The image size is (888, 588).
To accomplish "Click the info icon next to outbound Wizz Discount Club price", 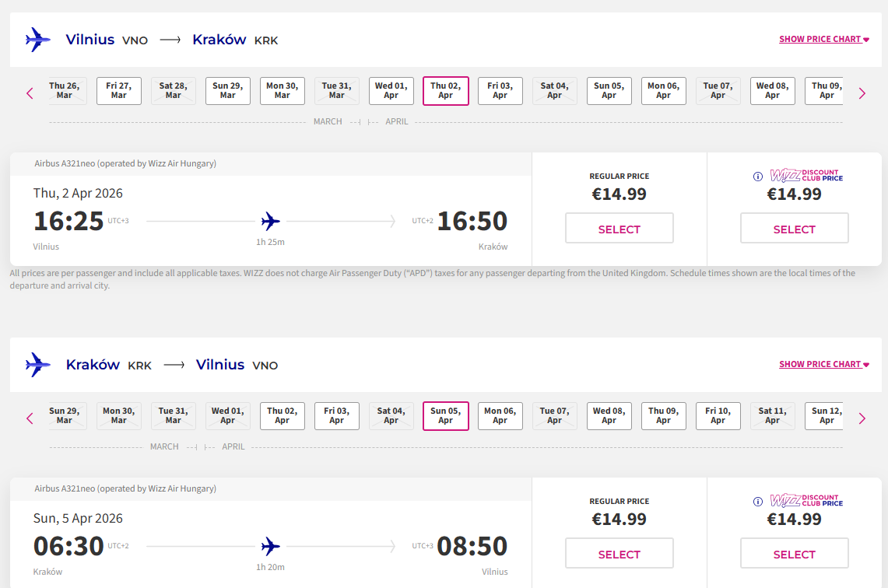I will 758,177.
